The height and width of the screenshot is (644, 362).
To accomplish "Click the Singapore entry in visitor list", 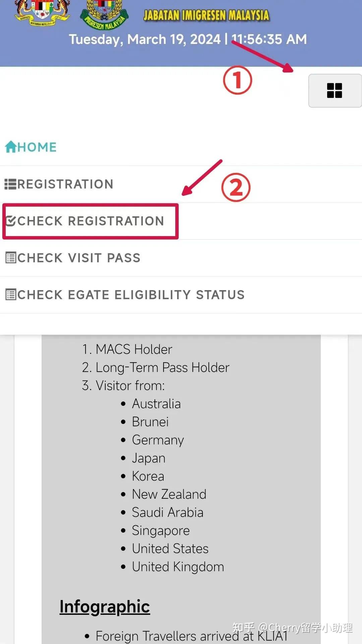I will (x=161, y=531).
